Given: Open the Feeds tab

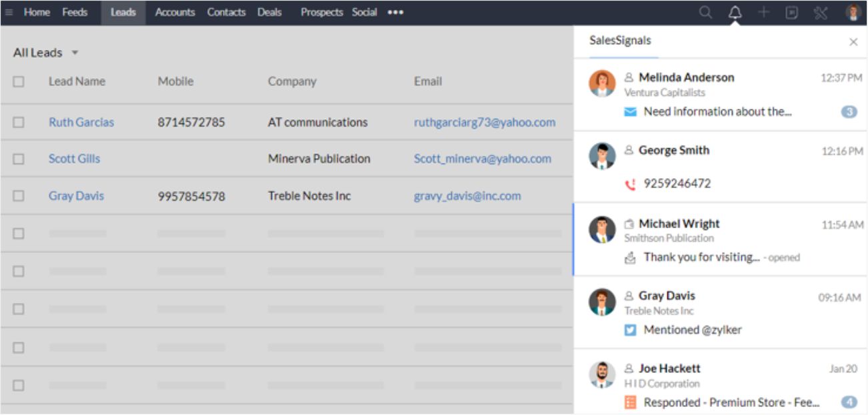Looking at the screenshot, I should [x=75, y=12].
